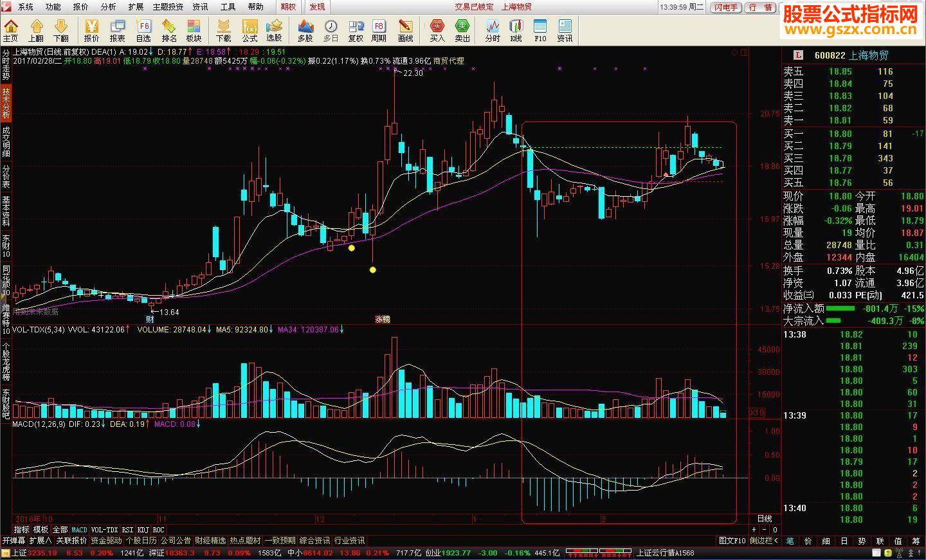Screen dimensions: 926x560
Task: Select the 分价表 side tab
Action: tap(6, 176)
